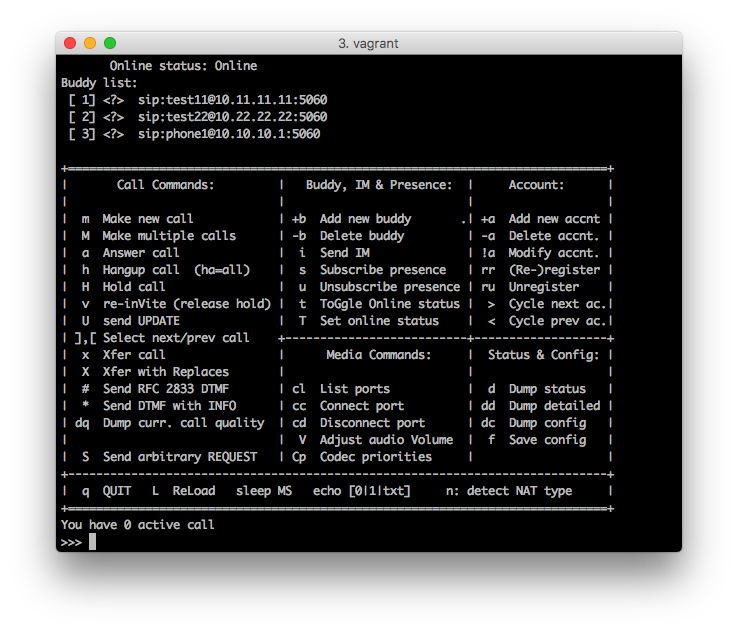Click the 'echo [0|1|txt]' command text
The width and height of the screenshot is (738, 632).
[x=361, y=491]
